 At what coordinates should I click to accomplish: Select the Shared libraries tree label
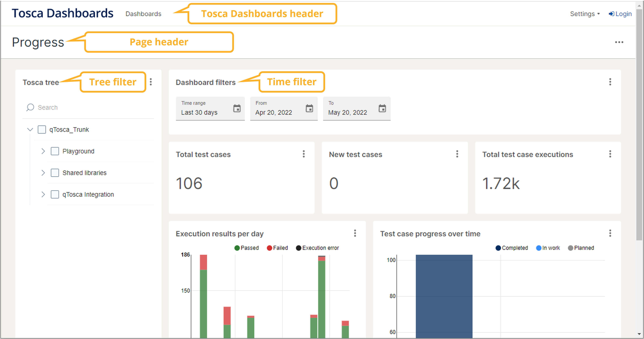point(85,173)
